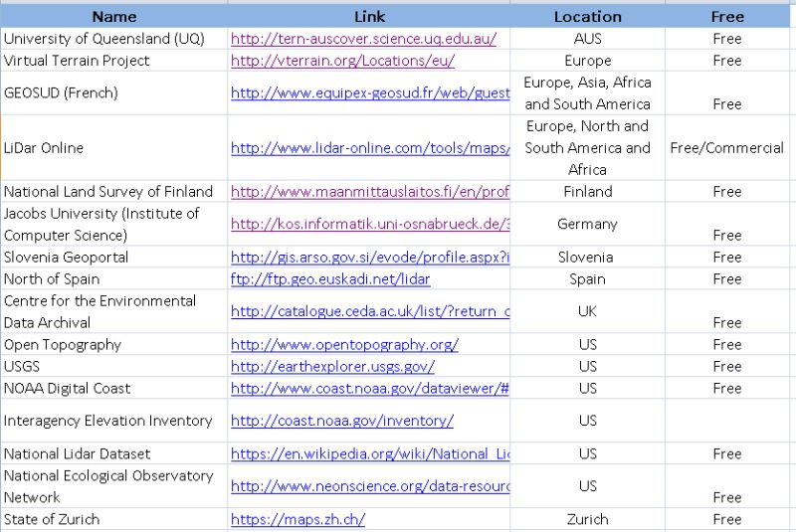Screen dimensions: 796x532
Task: Select the Virtual Terrain Project cell
Action: click(x=114, y=61)
